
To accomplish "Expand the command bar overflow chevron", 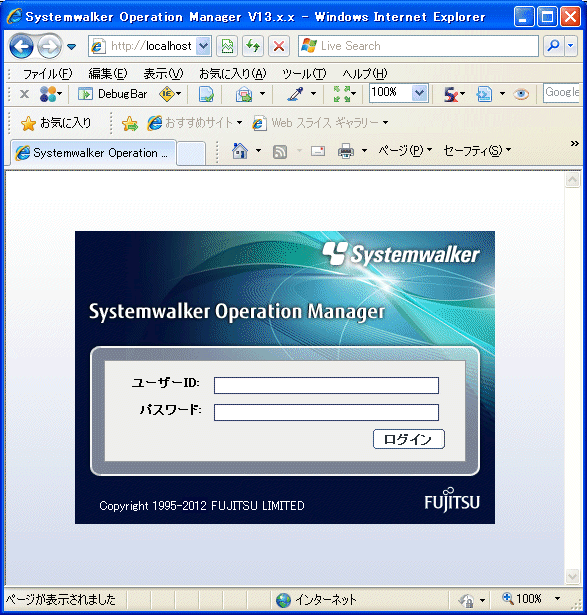I will [x=574, y=144].
